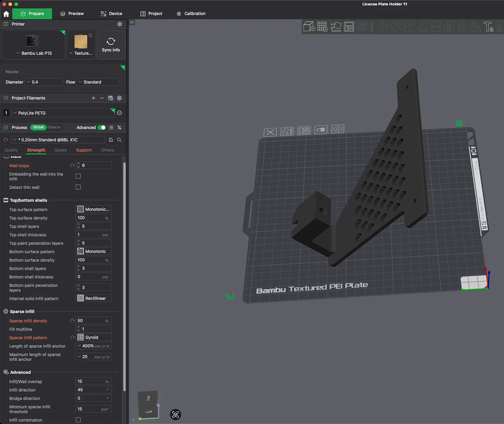Compare presets icon next to Advanced
Viewport: 504px width, 424px height.
[119, 128]
